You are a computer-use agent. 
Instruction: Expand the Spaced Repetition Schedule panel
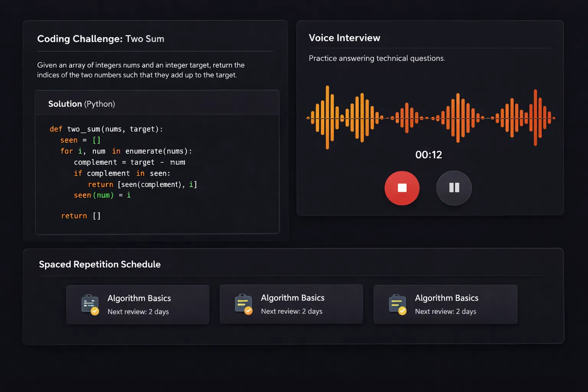tap(100, 264)
